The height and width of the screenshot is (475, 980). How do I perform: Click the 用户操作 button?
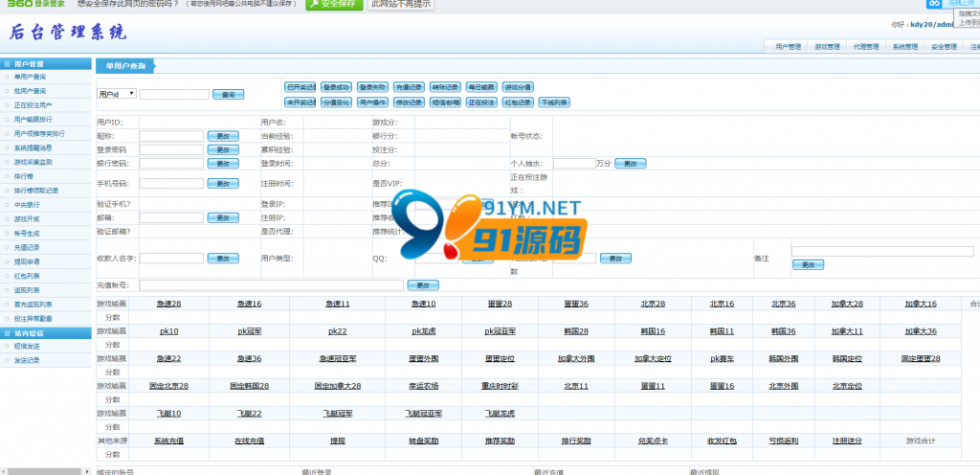pyautogui.click(x=372, y=102)
